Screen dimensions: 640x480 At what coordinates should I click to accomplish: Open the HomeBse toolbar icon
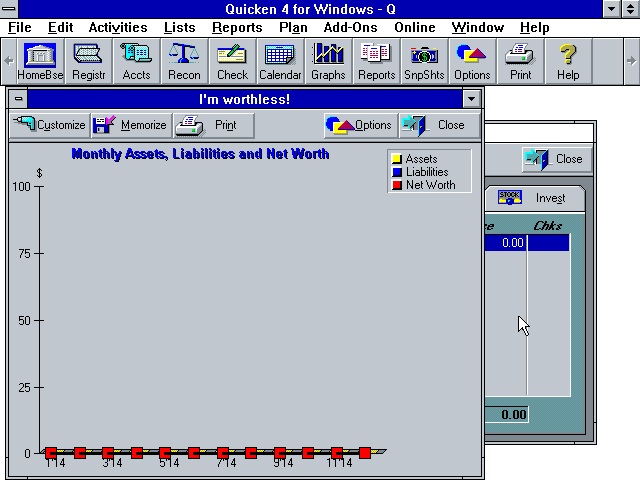(x=40, y=61)
